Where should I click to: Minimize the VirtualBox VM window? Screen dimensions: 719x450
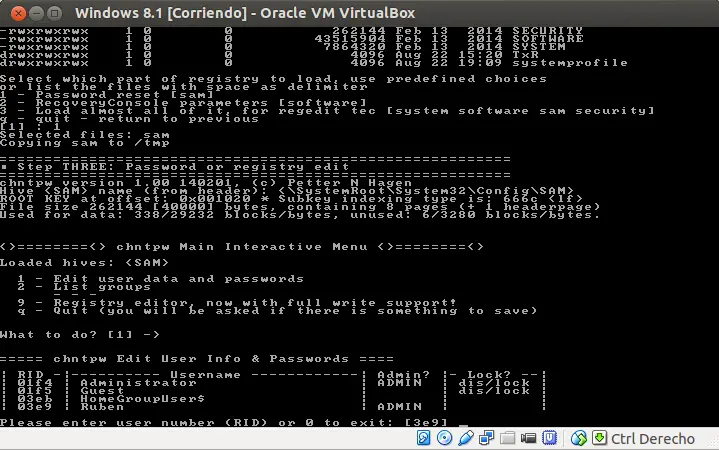coord(36,13)
